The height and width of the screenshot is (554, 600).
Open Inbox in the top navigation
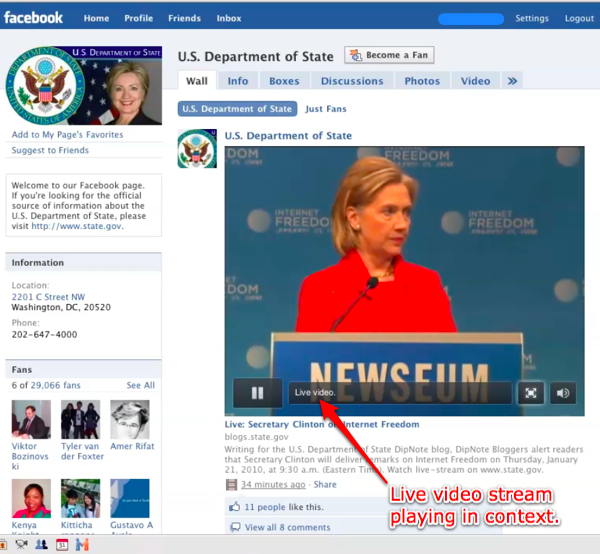click(229, 18)
